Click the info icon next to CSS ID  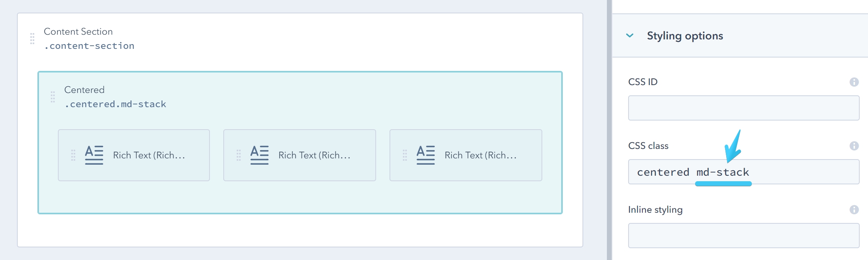pos(855,82)
